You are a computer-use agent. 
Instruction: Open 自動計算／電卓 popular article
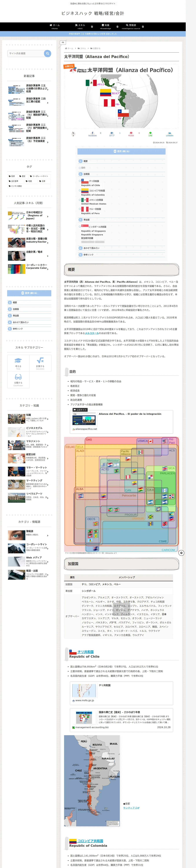(x=29, y=255)
